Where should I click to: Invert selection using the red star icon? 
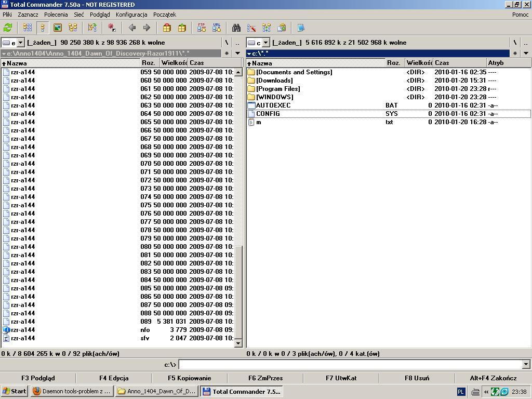point(112,28)
